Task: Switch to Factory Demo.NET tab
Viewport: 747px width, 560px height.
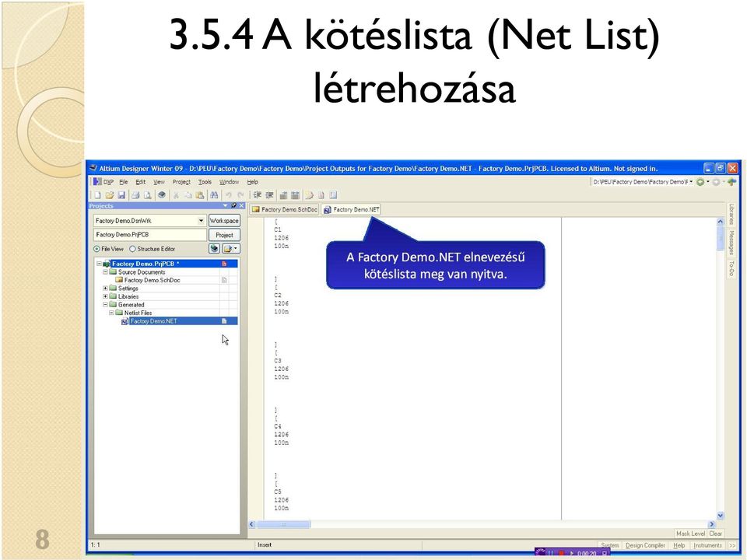Action: point(351,209)
